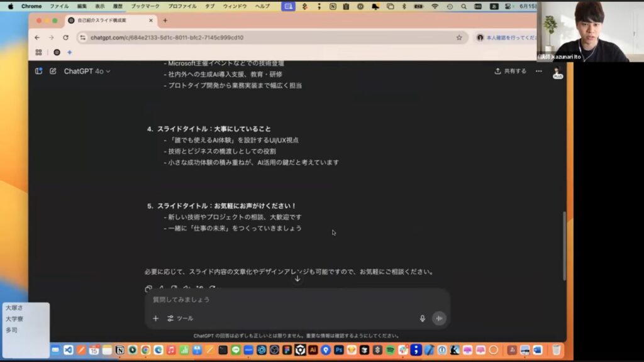Open Photoshop from the Dock
The width and height of the screenshot is (644, 362).
pos(338,350)
